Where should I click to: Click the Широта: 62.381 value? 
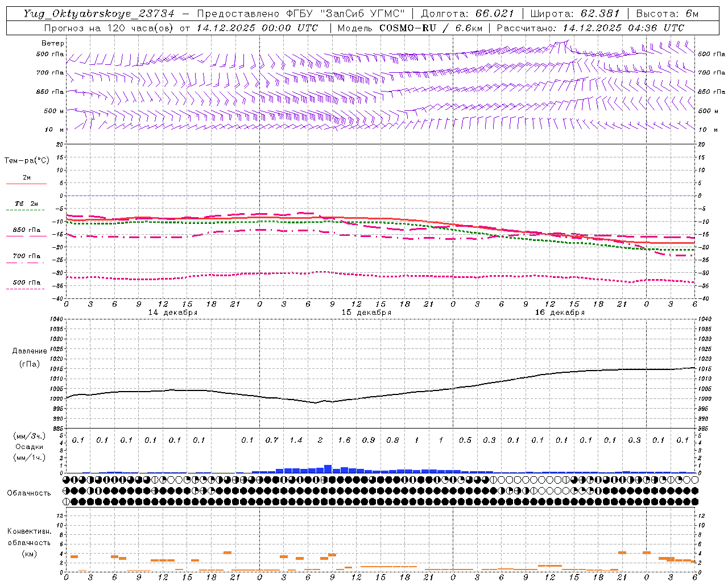click(x=575, y=14)
